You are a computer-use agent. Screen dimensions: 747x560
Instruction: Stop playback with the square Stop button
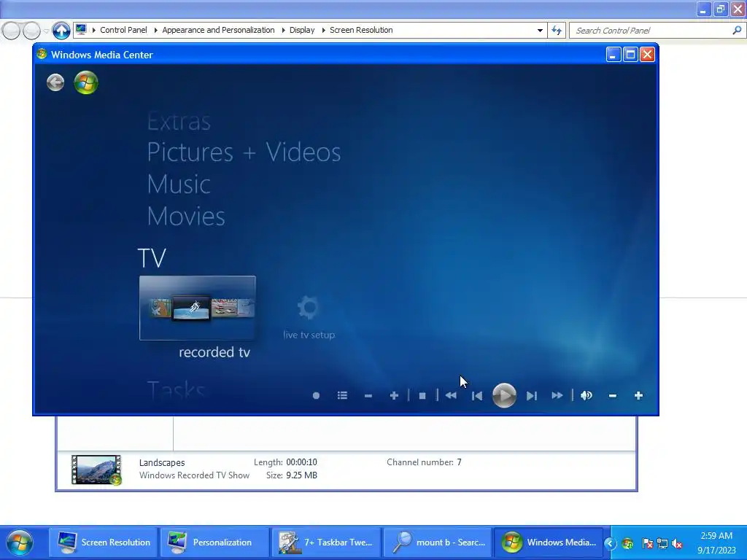coord(422,396)
